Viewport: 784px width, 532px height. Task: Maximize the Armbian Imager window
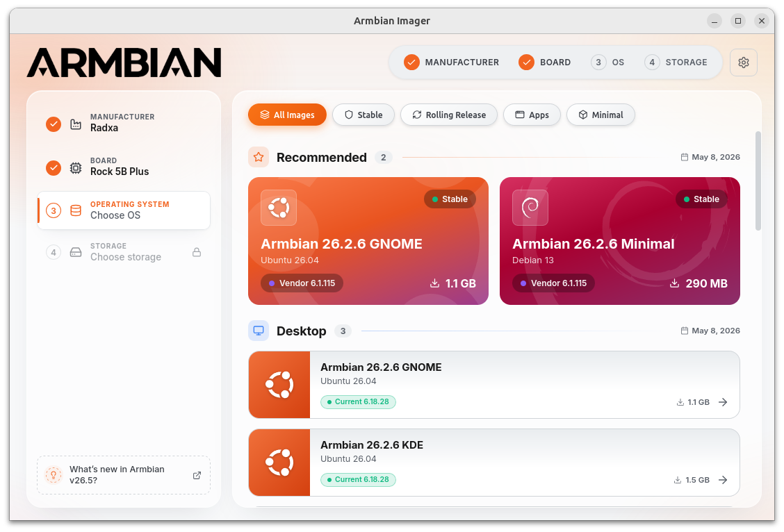tap(738, 21)
